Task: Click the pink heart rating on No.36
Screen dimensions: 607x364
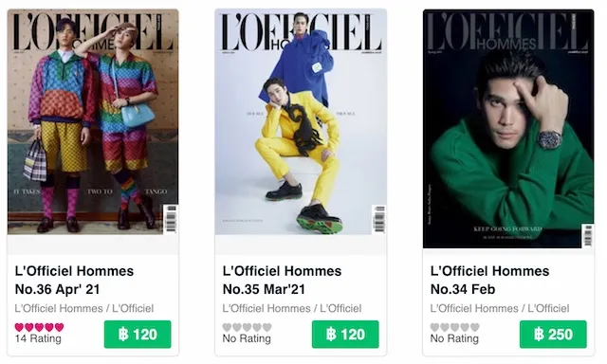Action: (x=39, y=327)
